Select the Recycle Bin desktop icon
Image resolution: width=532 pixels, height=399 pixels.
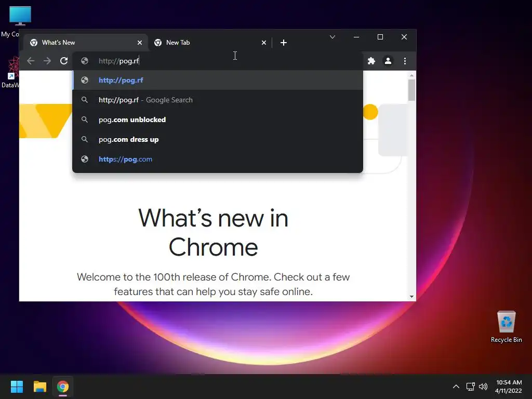[x=506, y=327]
